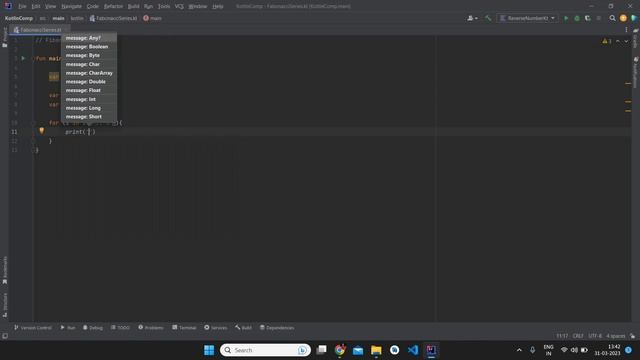Viewport: 640px width, 360px height.
Task: Click the '4 spaces' indent setting in status bar
Action: [x=616, y=336]
